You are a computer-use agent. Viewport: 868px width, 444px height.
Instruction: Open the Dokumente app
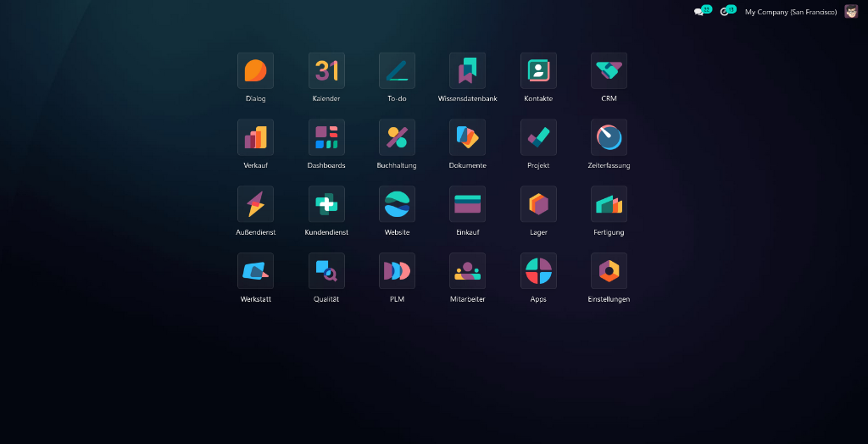(x=467, y=137)
